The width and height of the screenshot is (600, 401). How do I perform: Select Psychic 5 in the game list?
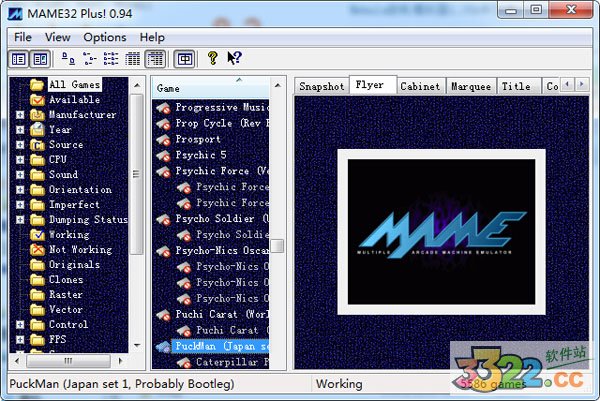tap(200, 155)
